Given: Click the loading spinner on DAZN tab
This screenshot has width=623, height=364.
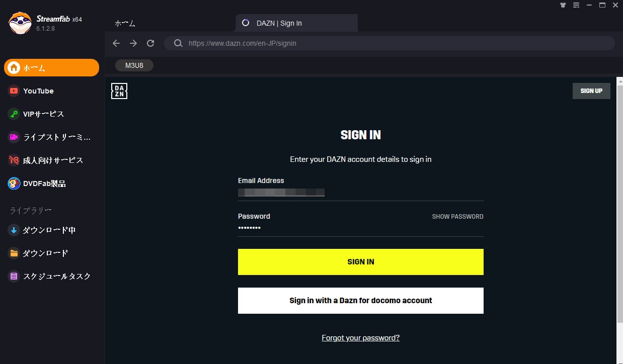Looking at the screenshot, I should [246, 23].
